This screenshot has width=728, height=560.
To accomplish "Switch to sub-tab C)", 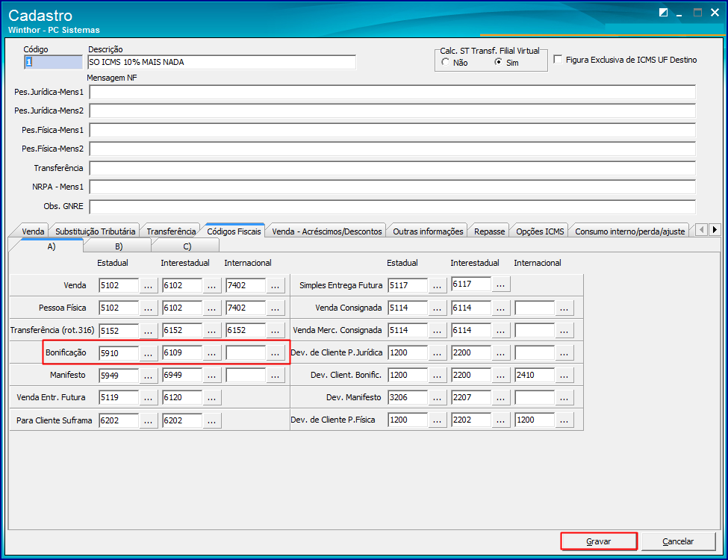I will (x=187, y=246).
